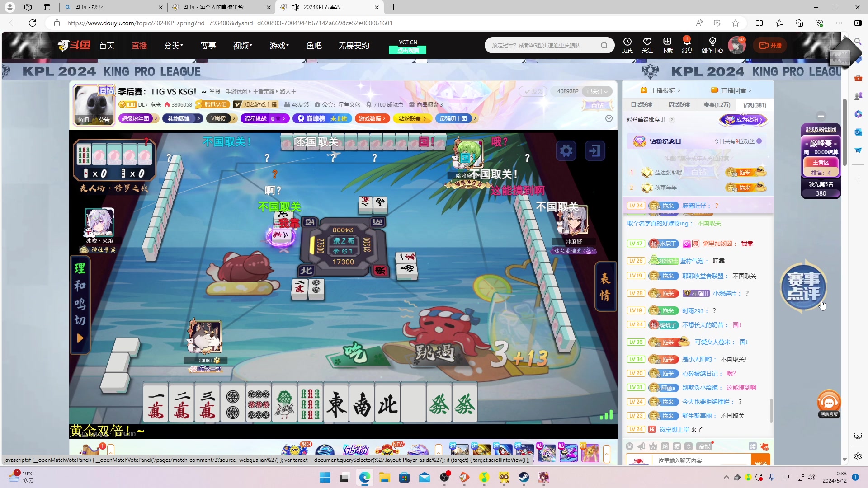Click the 梗 meme icon in chat toolbar
This screenshot has width=868, height=488.
[677, 446]
